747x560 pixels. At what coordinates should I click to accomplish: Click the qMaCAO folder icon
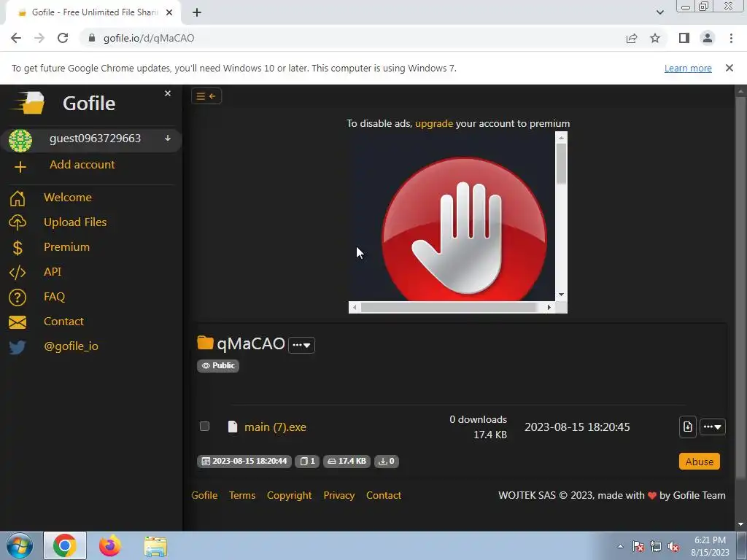click(x=205, y=343)
